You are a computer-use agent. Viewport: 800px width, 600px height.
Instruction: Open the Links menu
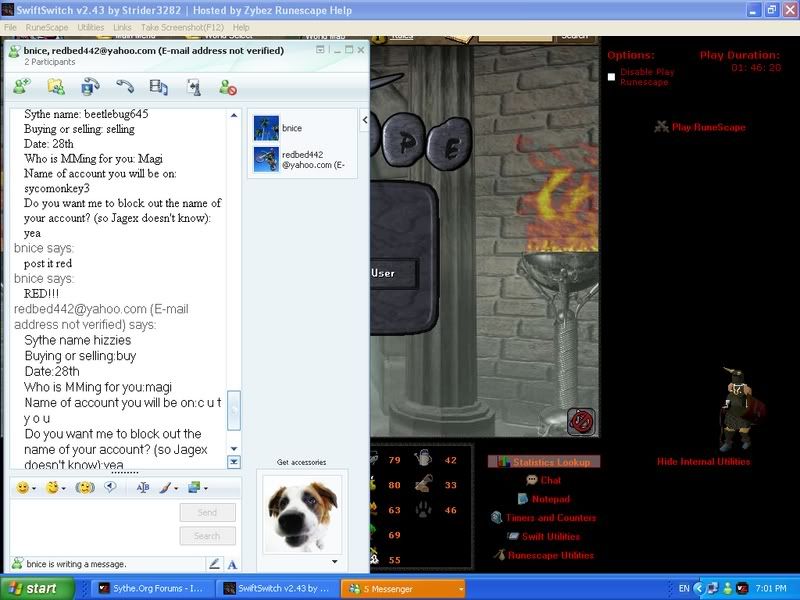[x=122, y=28]
